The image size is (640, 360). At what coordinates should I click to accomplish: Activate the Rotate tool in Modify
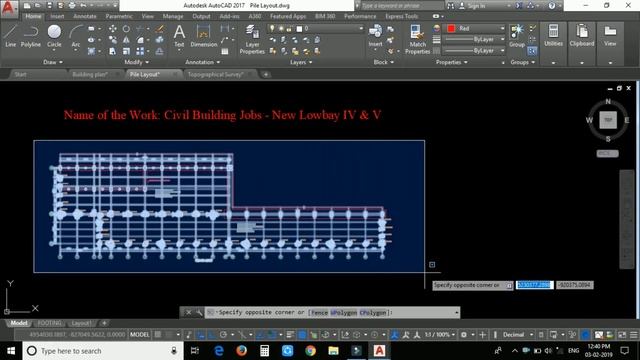(x=126, y=29)
